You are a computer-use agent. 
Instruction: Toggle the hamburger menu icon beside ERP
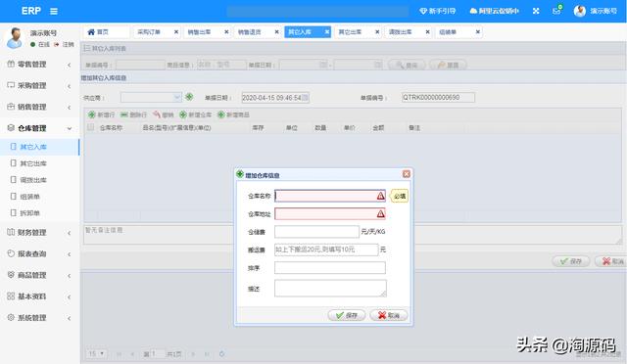pyautogui.click(x=54, y=11)
